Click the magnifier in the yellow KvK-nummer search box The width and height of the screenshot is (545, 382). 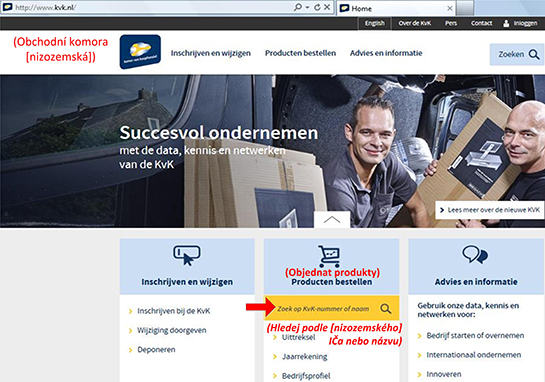coord(385,308)
